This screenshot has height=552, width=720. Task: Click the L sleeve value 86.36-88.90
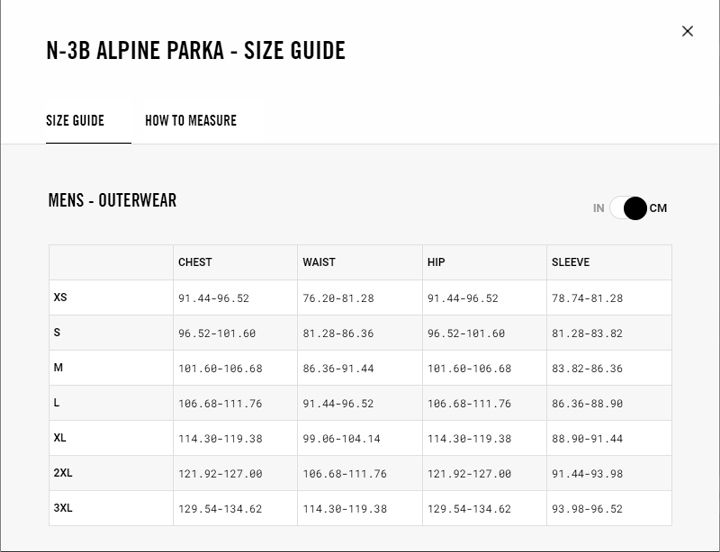pyautogui.click(x=587, y=404)
